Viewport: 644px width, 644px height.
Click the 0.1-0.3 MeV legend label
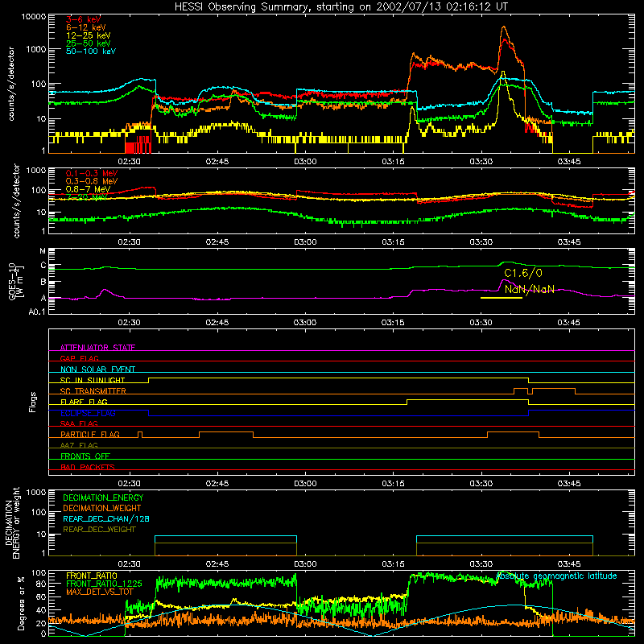pos(92,173)
